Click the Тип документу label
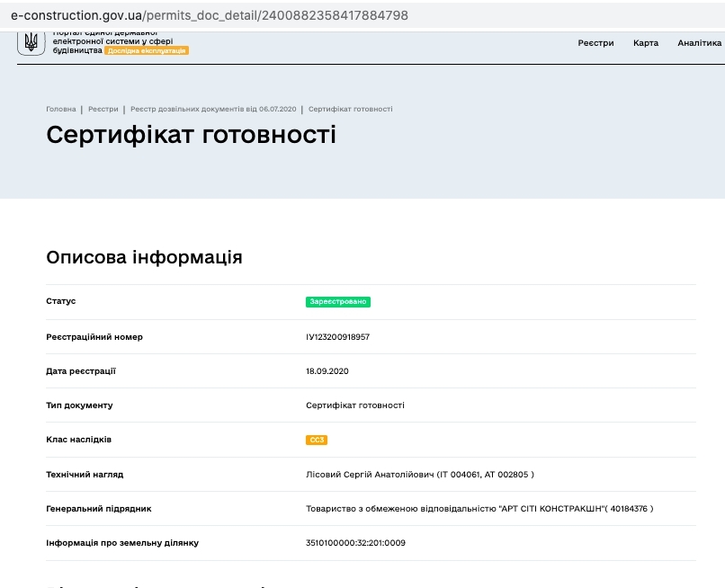The width and height of the screenshot is (725, 588). click(x=79, y=405)
